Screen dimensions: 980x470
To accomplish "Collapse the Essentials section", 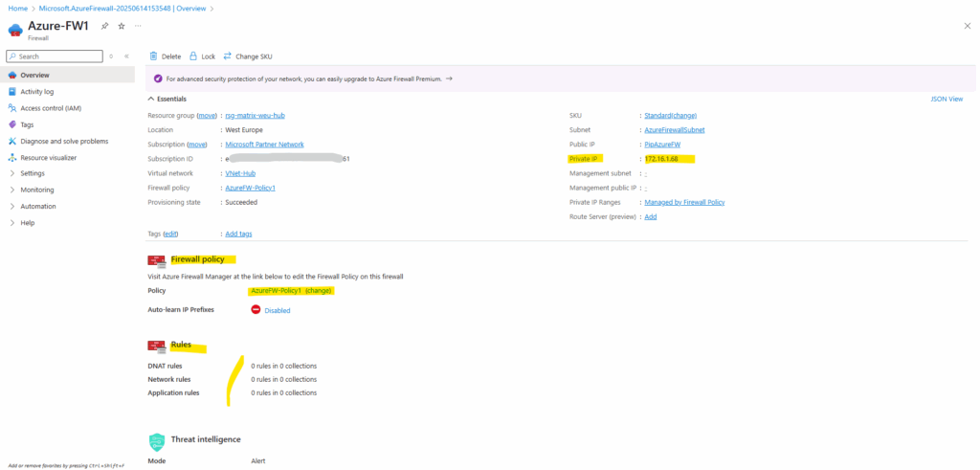I will (x=151, y=99).
